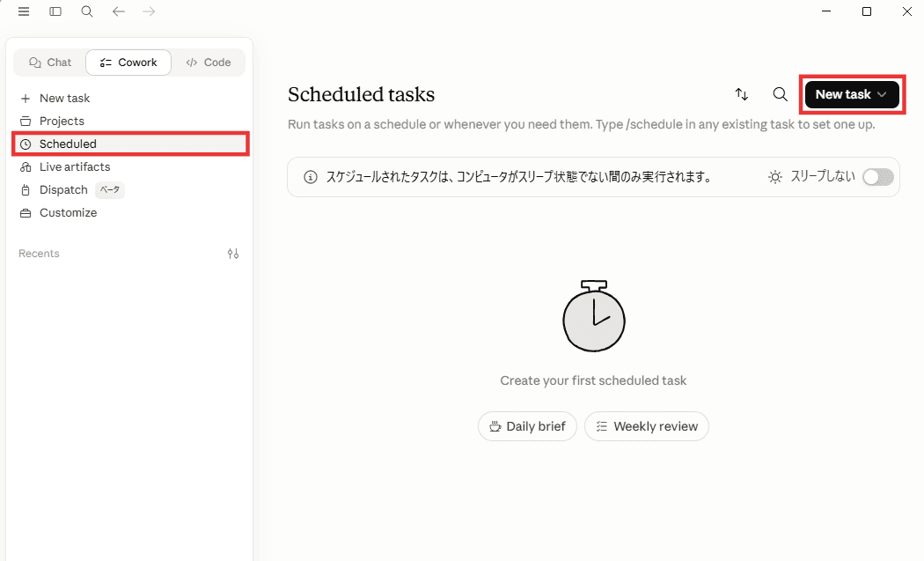Toggle the sidebar panel icon
Image resolution: width=924 pixels, height=561 pixels.
[x=55, y=11]
